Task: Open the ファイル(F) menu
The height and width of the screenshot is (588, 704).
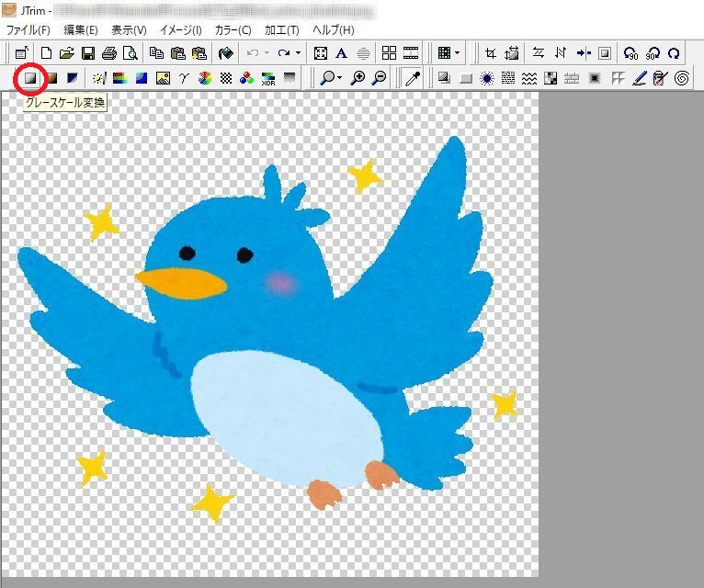Action: 28,30
